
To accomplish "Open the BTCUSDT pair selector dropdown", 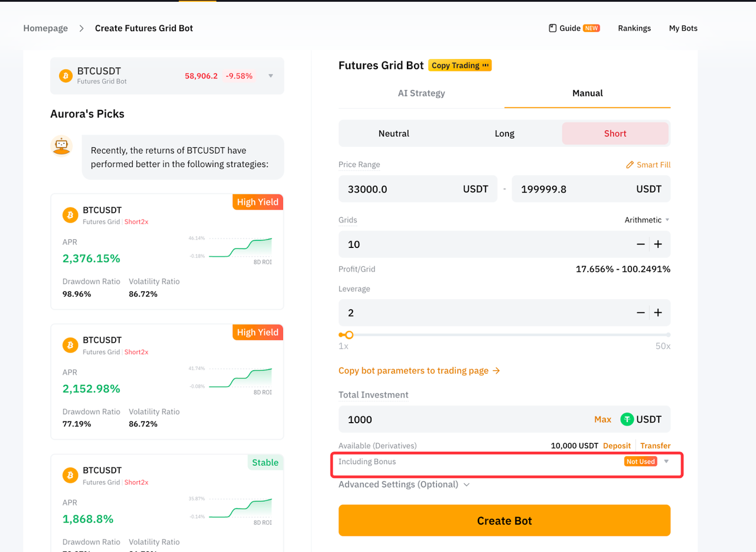I will tap(271, 76).
